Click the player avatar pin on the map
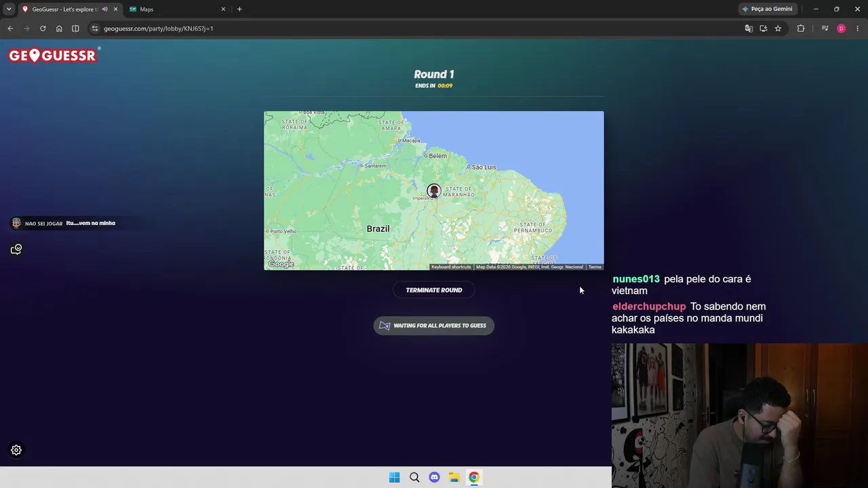This screenshot has width=868, height=488. (x=434, y=191)
